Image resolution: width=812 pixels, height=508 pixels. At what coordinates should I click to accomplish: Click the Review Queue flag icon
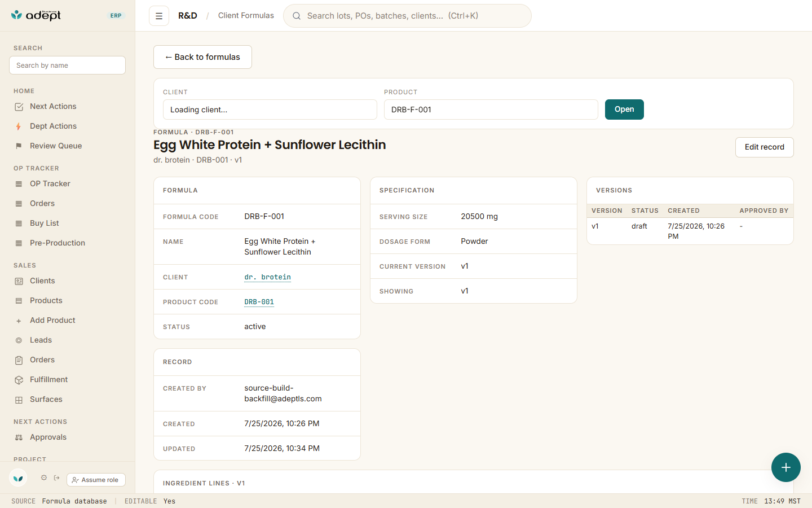[19, 146]
